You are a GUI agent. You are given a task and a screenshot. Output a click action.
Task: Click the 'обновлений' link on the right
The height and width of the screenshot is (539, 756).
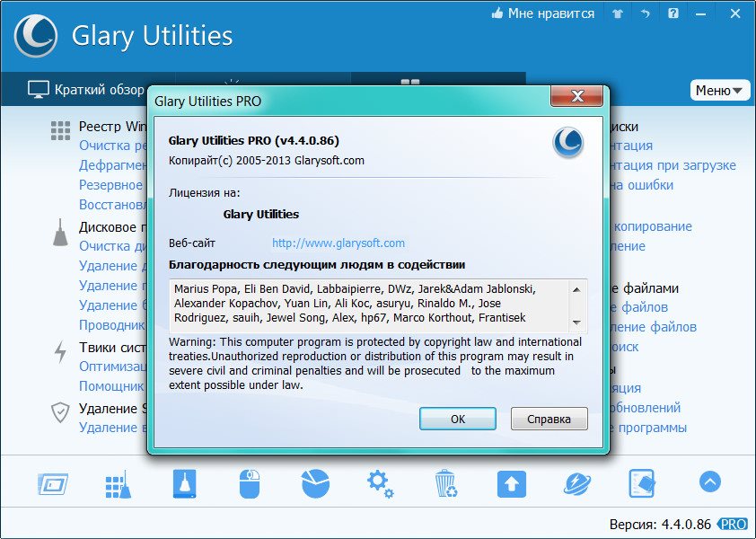pyautogui.click(x=645, y=408)
